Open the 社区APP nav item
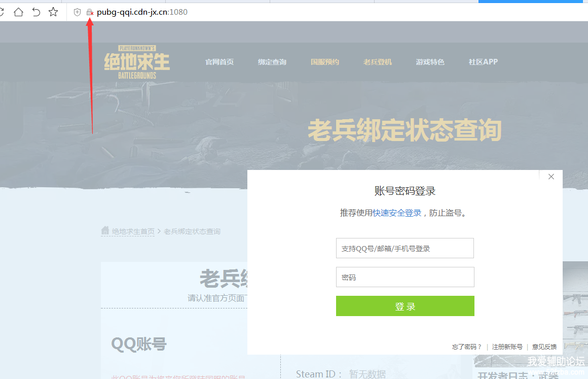588x379 pixels. pyautogui.click(x=483, y=62)
